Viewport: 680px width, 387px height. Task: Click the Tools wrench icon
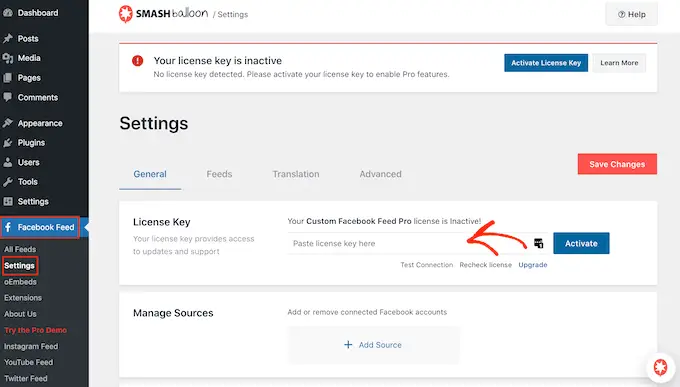pyautogui.click(x=7, y=182)
